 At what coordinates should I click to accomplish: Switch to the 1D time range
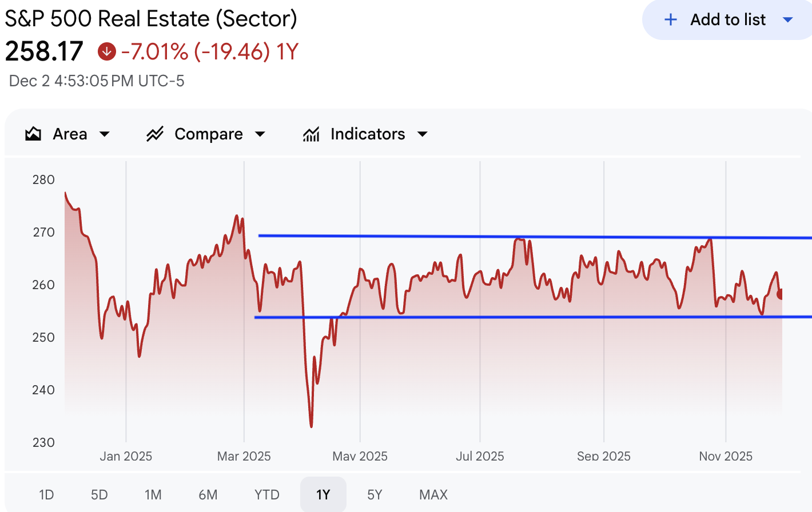point(46,494)
